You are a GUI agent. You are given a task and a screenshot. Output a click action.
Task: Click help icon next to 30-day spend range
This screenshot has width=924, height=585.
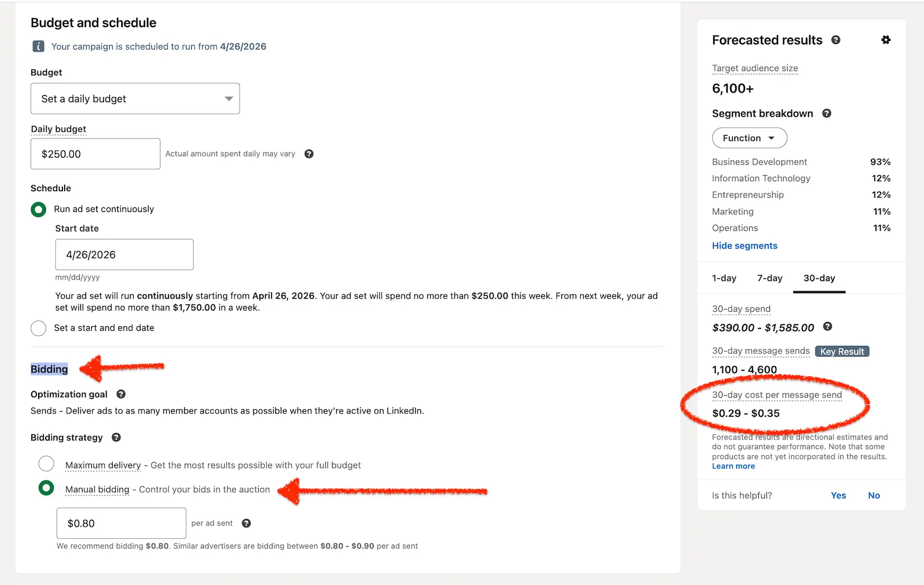pyautogui.click(x=828, y=326)
